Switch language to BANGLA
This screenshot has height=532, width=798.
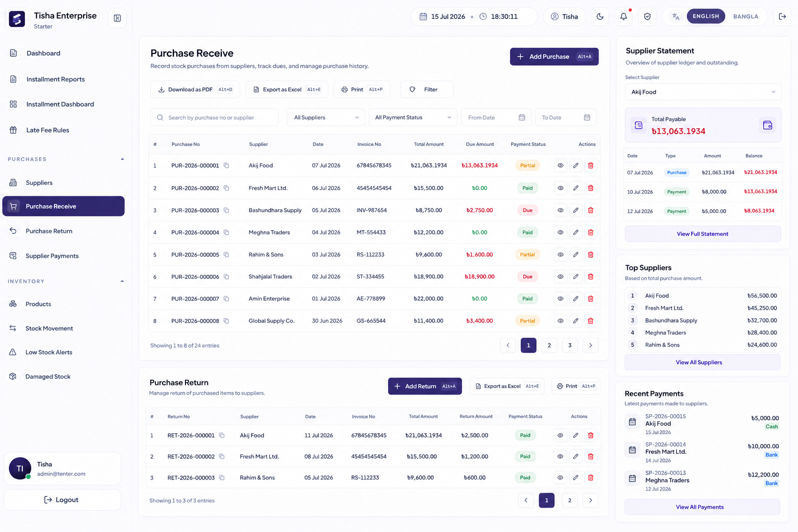tap(746, 17)
